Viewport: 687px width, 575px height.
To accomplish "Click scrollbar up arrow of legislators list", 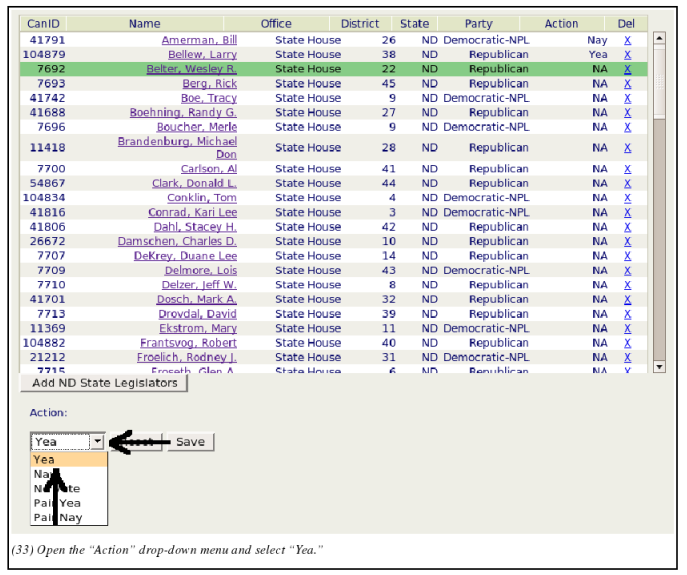I will (659, 39).
